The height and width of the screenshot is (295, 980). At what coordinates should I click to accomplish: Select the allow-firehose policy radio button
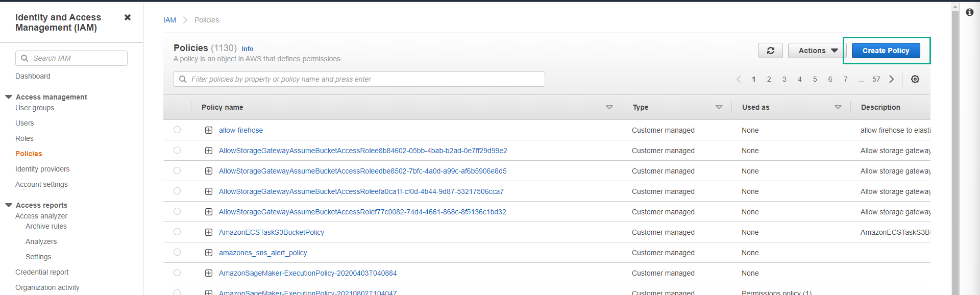click(x=177, y=130)
